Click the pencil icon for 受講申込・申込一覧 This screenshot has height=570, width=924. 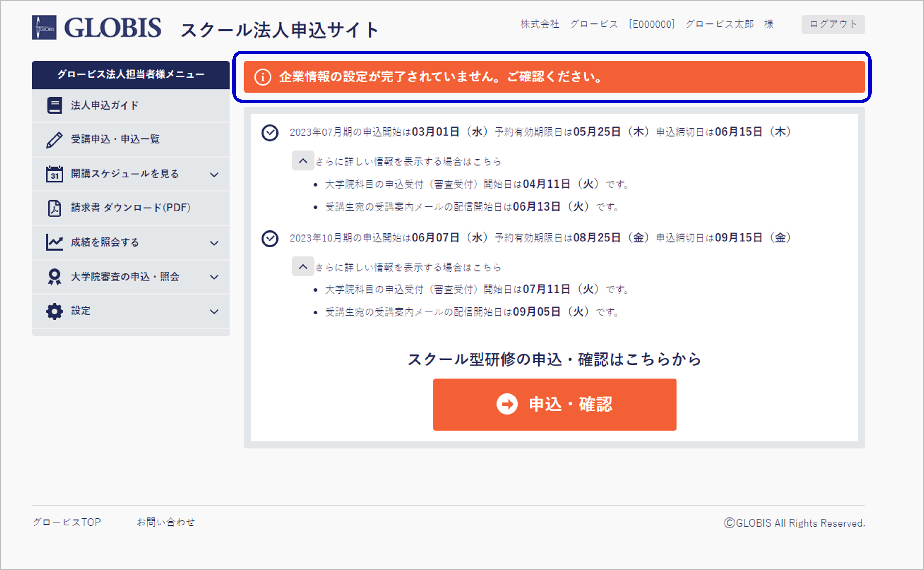tap(54, 140)
